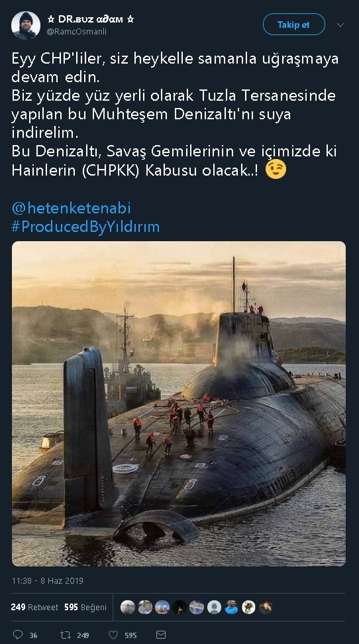
Task: Like the tweet with the heart icon
Action: pos(113,635)
